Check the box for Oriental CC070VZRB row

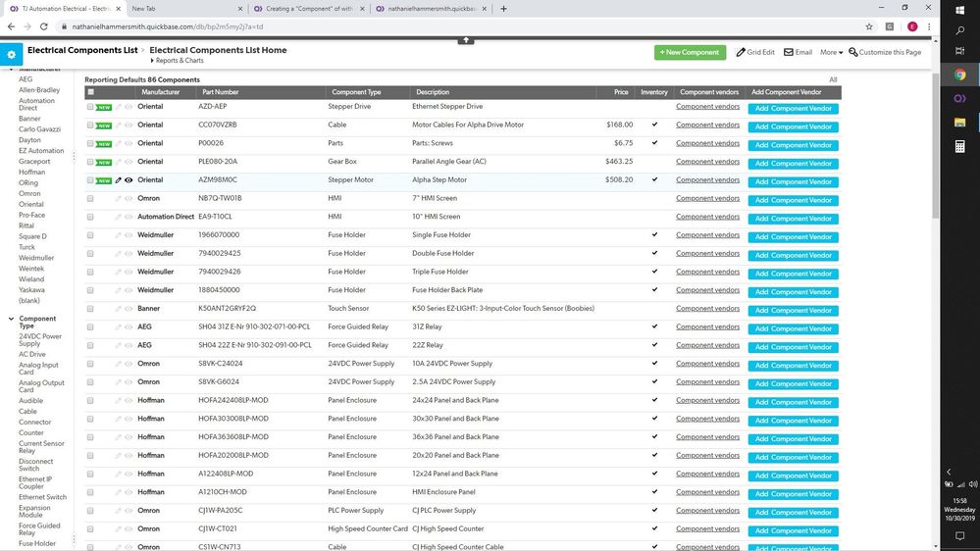point(90,125)
